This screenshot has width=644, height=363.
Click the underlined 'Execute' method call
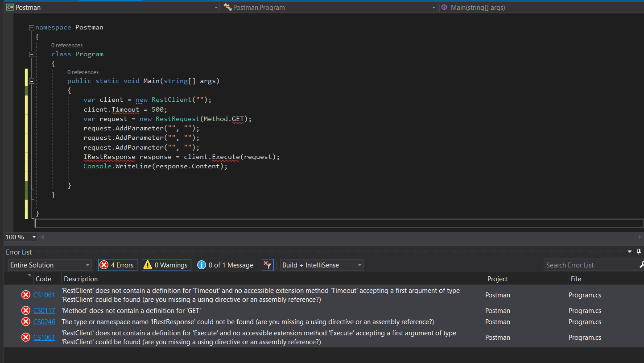point(226,157)
